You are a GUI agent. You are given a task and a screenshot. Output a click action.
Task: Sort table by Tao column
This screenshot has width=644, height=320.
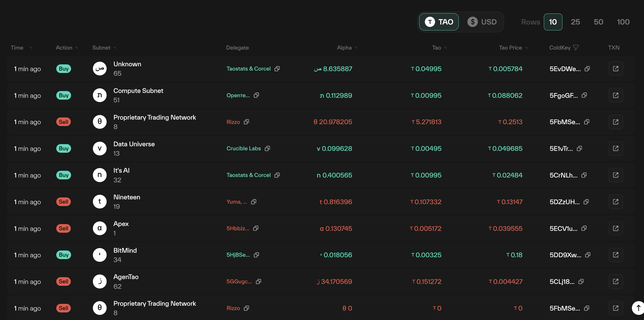[439, 48]
